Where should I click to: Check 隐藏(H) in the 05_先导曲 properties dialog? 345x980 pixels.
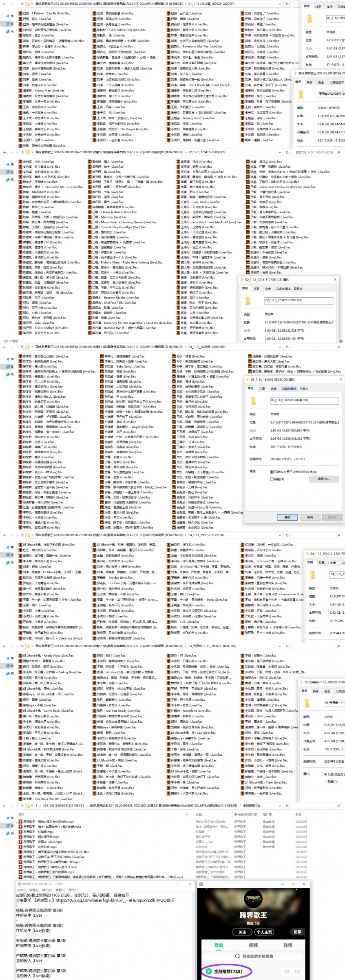tap(325, 782)
